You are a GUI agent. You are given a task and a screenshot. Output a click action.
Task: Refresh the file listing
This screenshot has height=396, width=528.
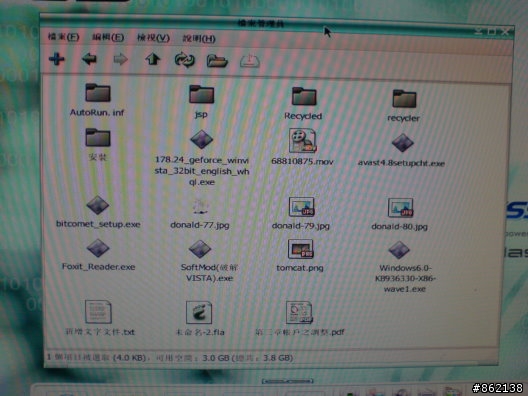pos(185,60)
